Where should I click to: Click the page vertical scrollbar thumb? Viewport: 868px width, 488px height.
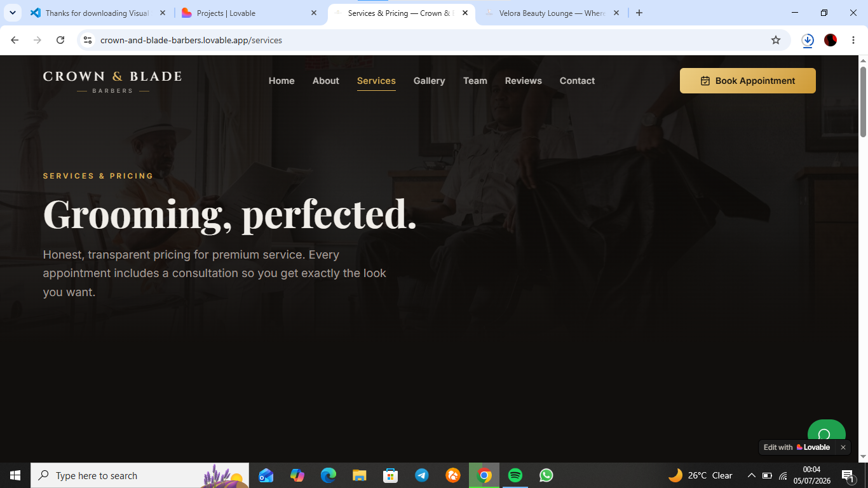[x=863, y=102]
